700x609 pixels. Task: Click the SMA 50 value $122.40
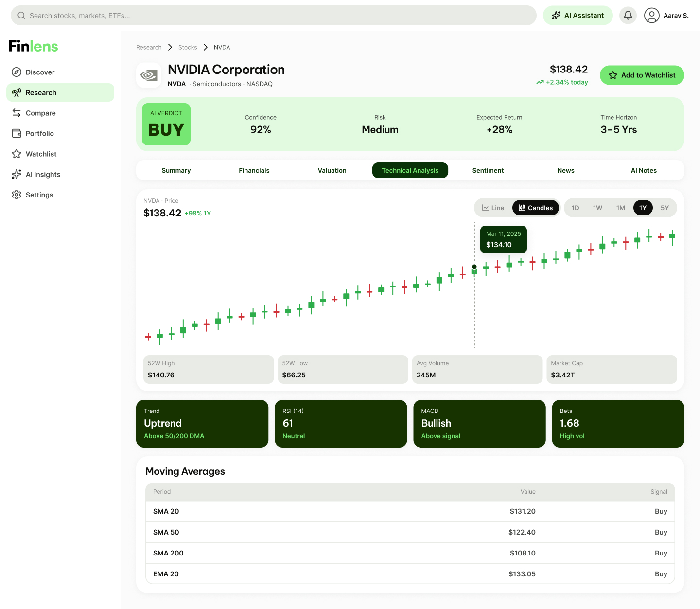pyautogui.click(x=522, y=532)
